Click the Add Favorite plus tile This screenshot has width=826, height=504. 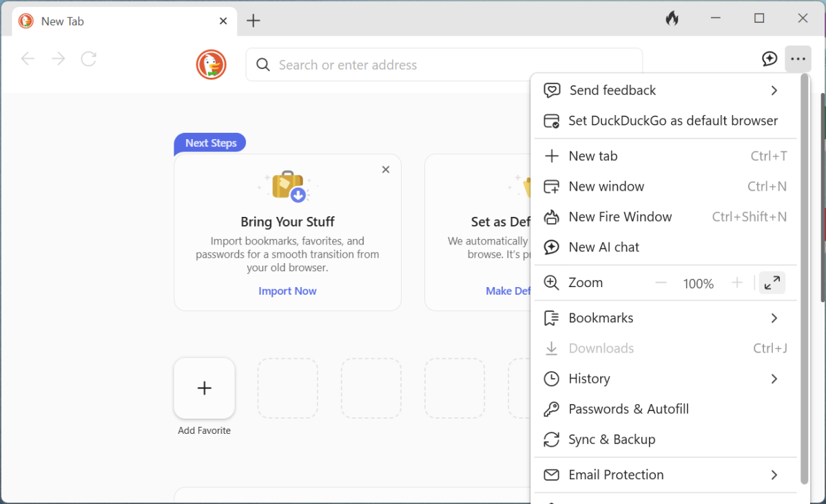coord(205,388)
